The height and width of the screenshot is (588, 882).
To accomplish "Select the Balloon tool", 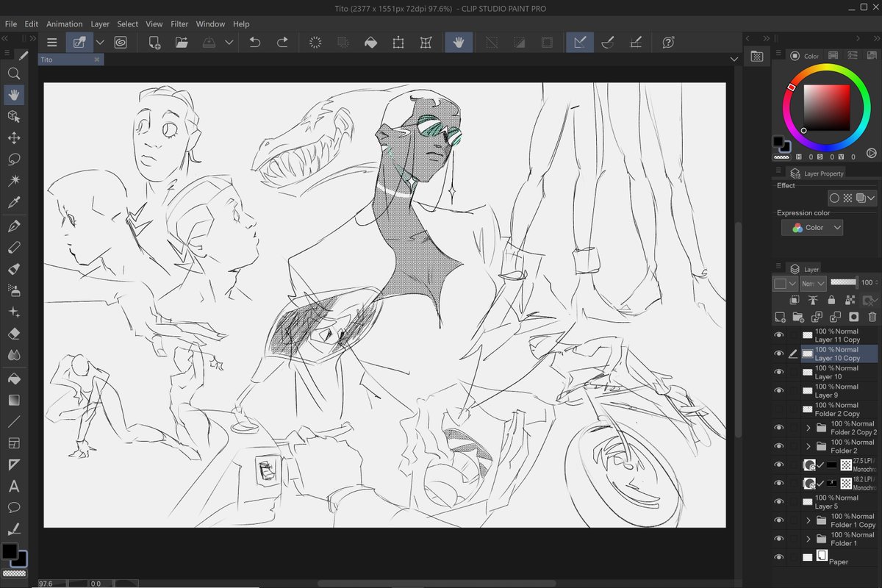I will 13,507.
